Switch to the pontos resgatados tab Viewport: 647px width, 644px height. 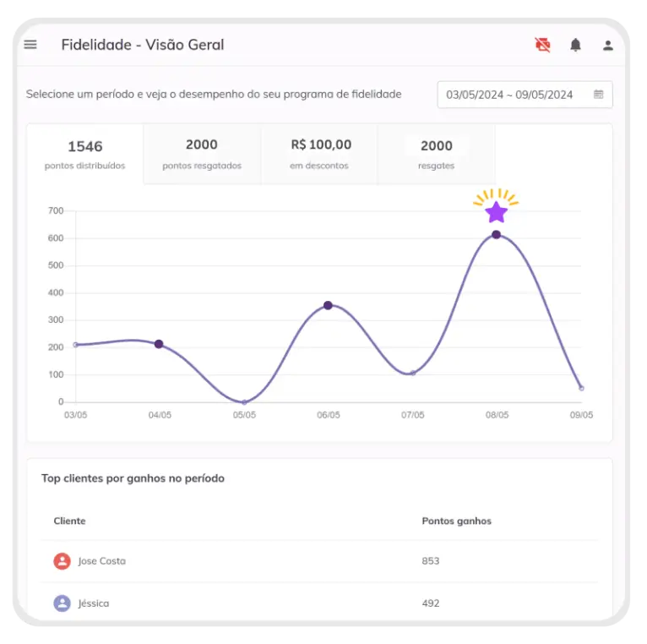(201, 154)
